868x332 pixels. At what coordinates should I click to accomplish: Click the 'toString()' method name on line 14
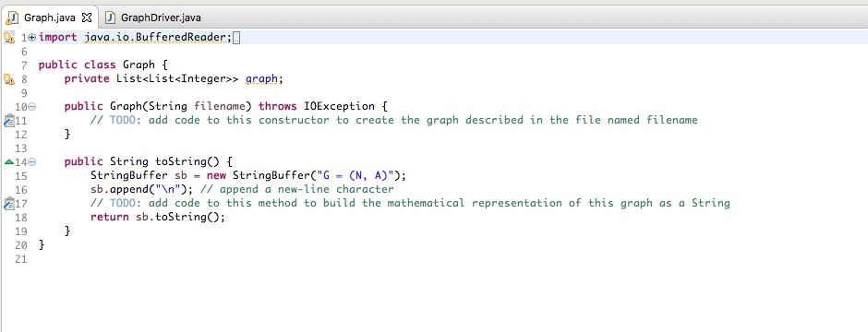(x=187, y=162)
